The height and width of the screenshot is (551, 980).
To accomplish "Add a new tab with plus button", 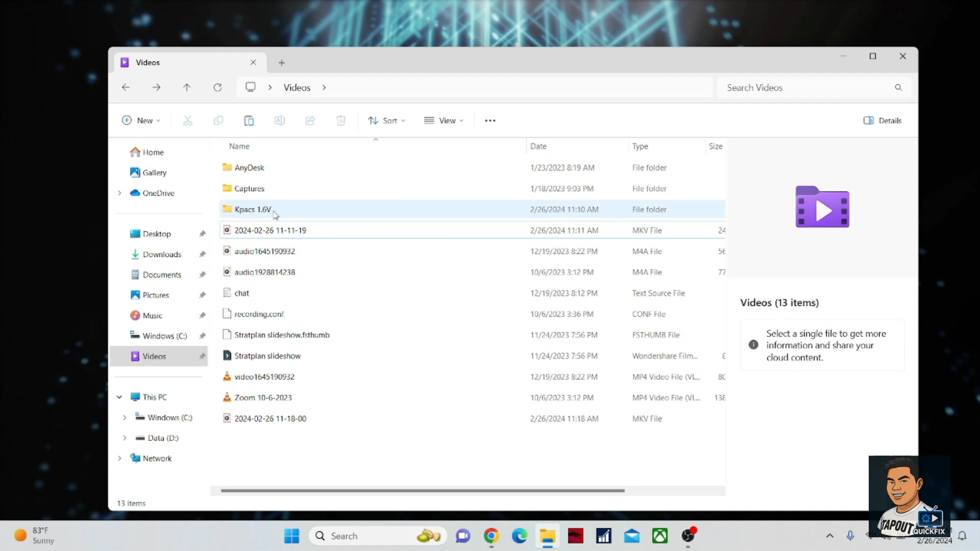I will click(x=282, y=63).
